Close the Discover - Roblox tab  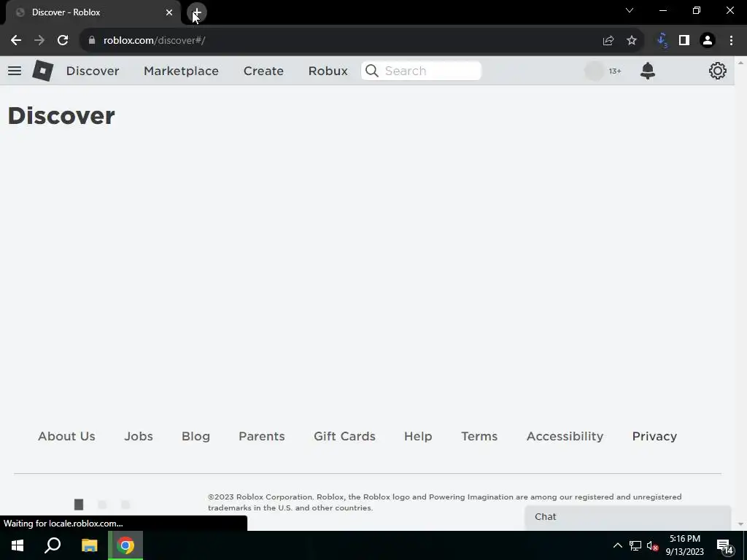coord(169,12)
